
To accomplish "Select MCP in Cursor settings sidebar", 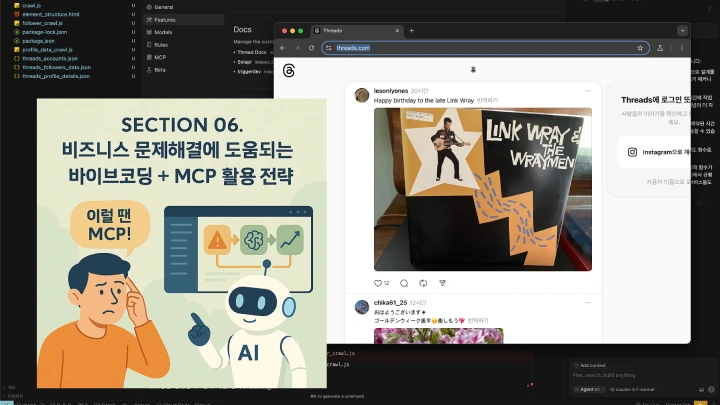I will (184, 57).
